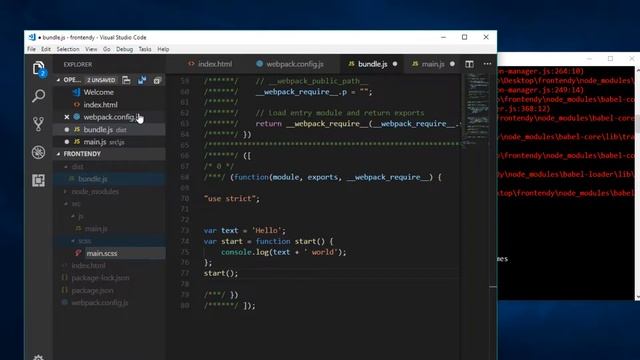Open the File menu
The height and width of the screenshot is (360, 640).
[31, 49]
